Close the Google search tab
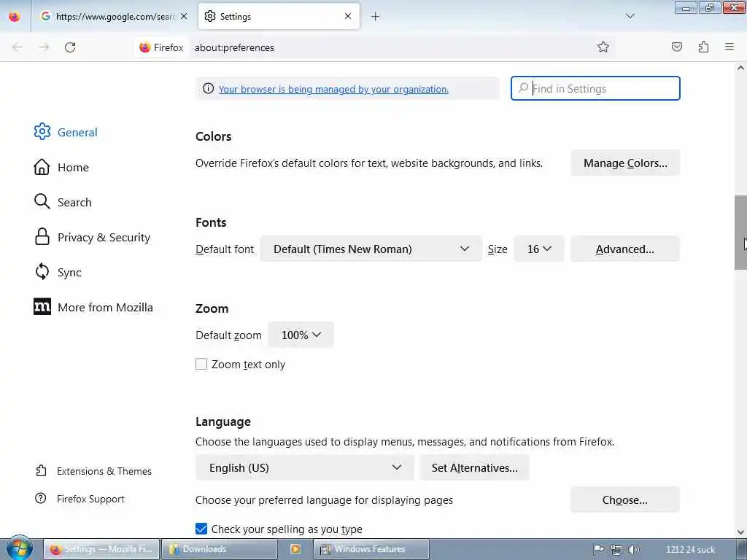The width and height of the screenshot is (747, 560). (184, 16)
